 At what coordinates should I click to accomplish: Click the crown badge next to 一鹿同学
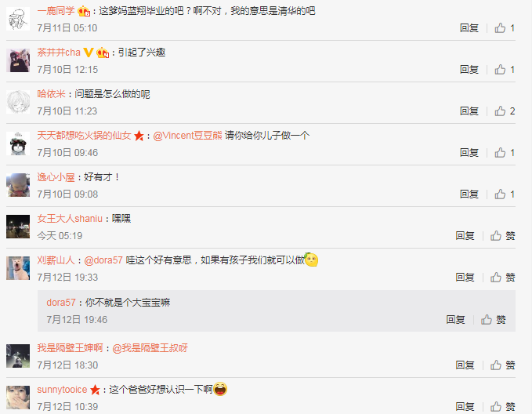coord(84,11)
